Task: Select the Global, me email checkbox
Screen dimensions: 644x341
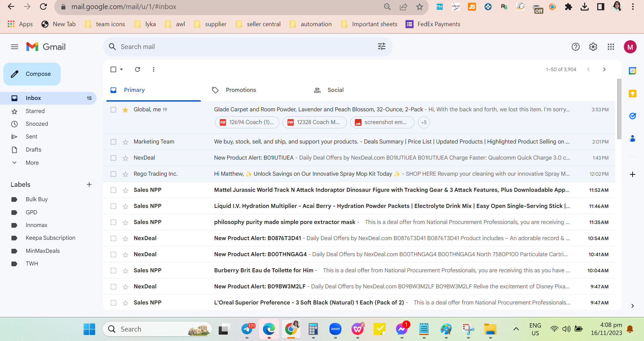Action: [x=113, y=110]
